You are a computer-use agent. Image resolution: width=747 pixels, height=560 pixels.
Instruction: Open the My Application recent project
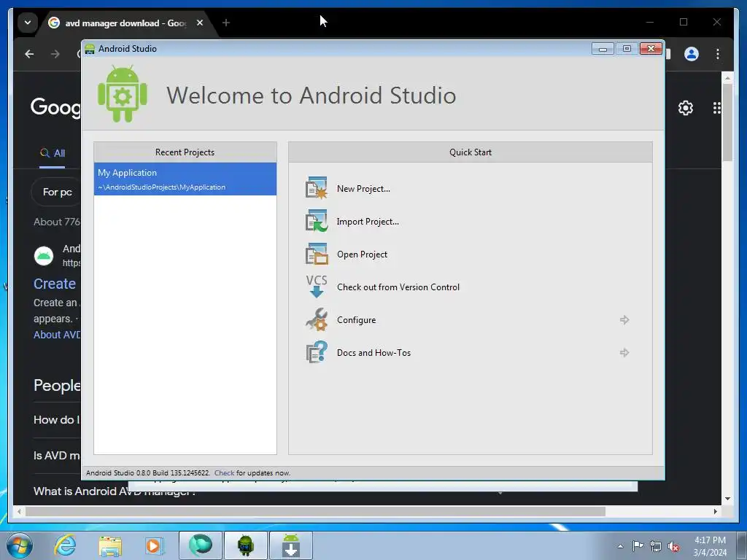point(185,179)
